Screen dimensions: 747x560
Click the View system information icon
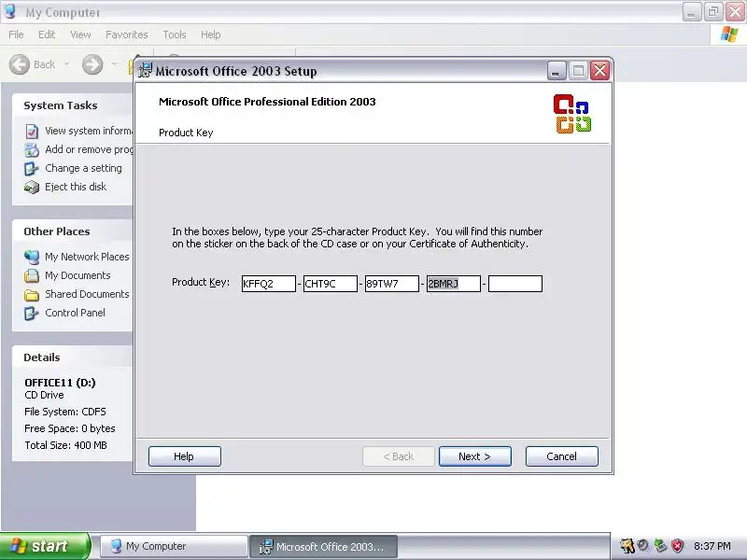32,131
